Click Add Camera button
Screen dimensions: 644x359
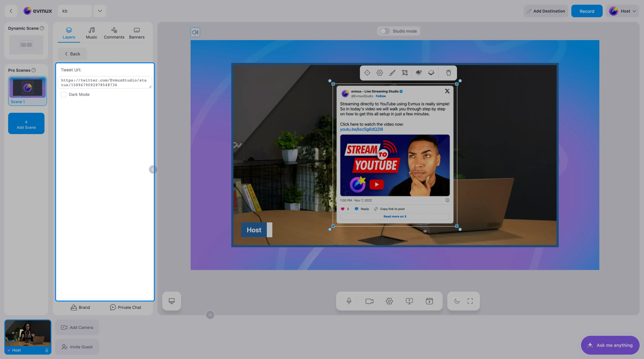pyautogui.click(x=77, y=328)
